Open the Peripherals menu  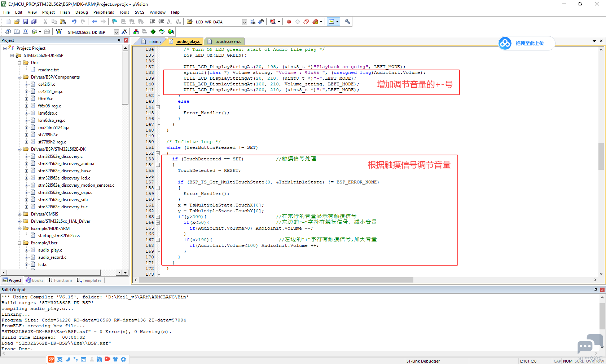tap(104, 12)
